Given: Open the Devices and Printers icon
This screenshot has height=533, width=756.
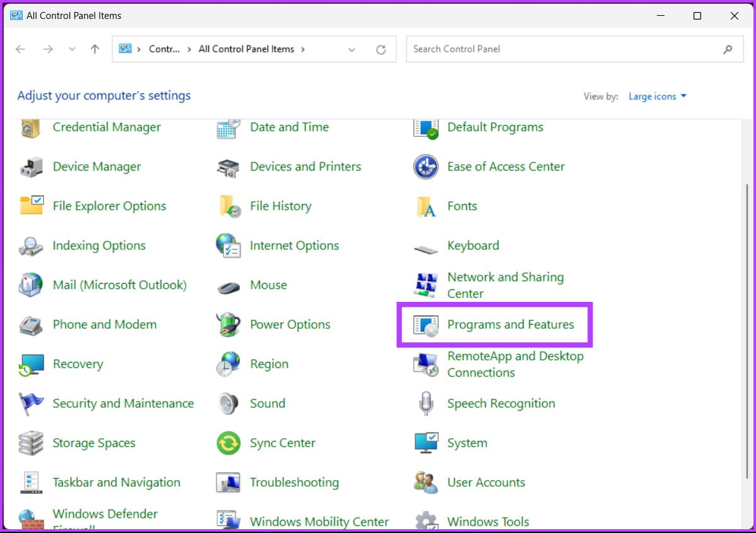Looking at the screenshot, I should pos(228,167).
